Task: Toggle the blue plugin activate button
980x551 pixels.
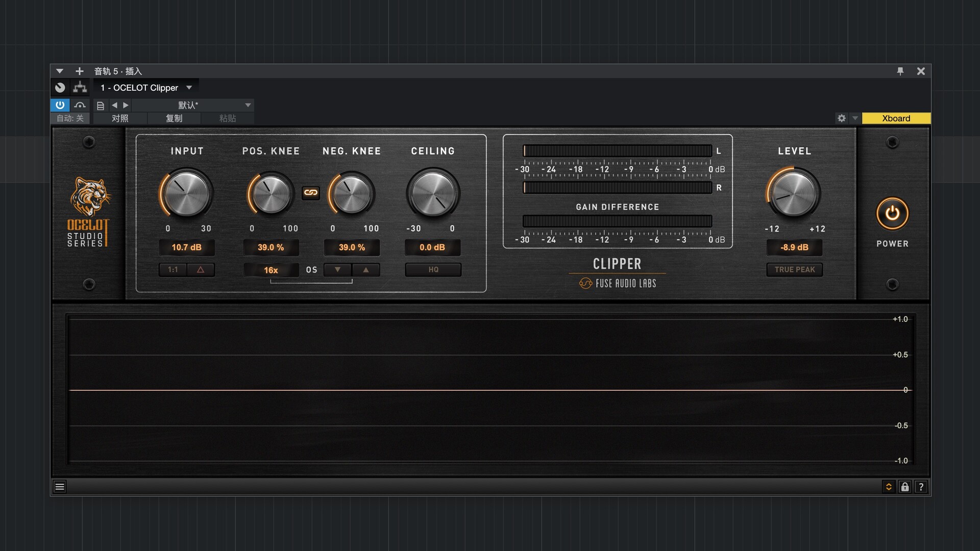Action: 60,105
